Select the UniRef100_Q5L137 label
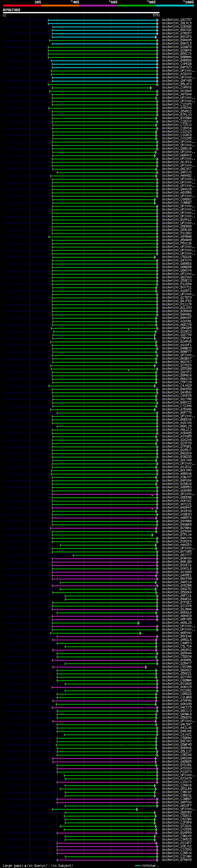The image size is (197, 868). coord(177,751)
